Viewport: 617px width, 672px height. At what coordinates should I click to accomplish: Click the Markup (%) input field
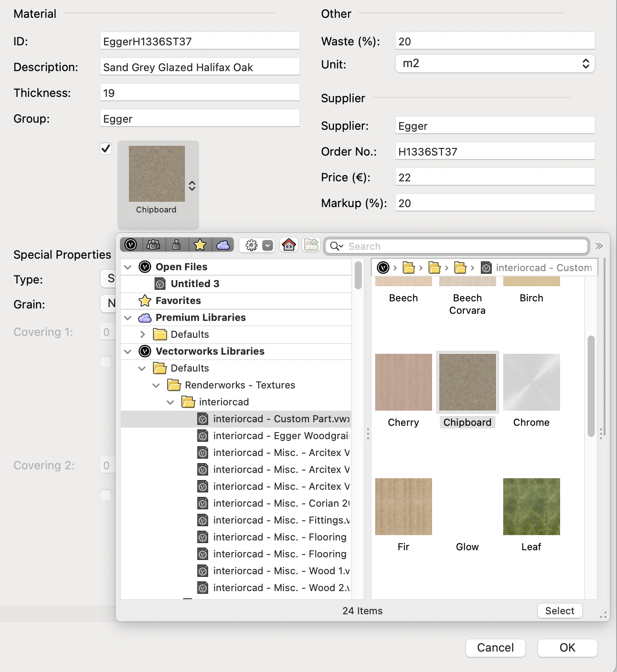pyautogui.click(x=495, y=203)
